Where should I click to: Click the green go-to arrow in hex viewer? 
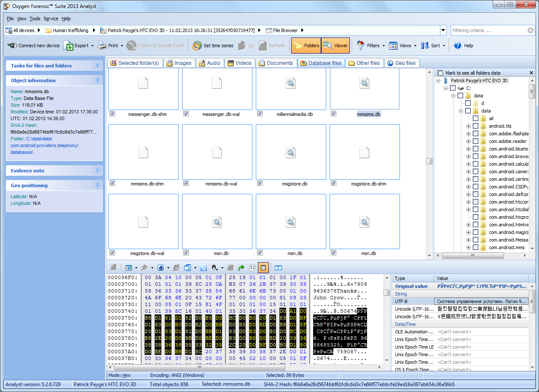point(241,268)
